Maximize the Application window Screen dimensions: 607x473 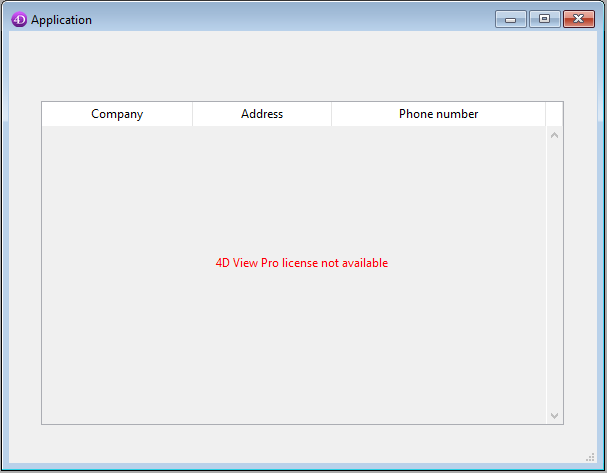[545, 19]
